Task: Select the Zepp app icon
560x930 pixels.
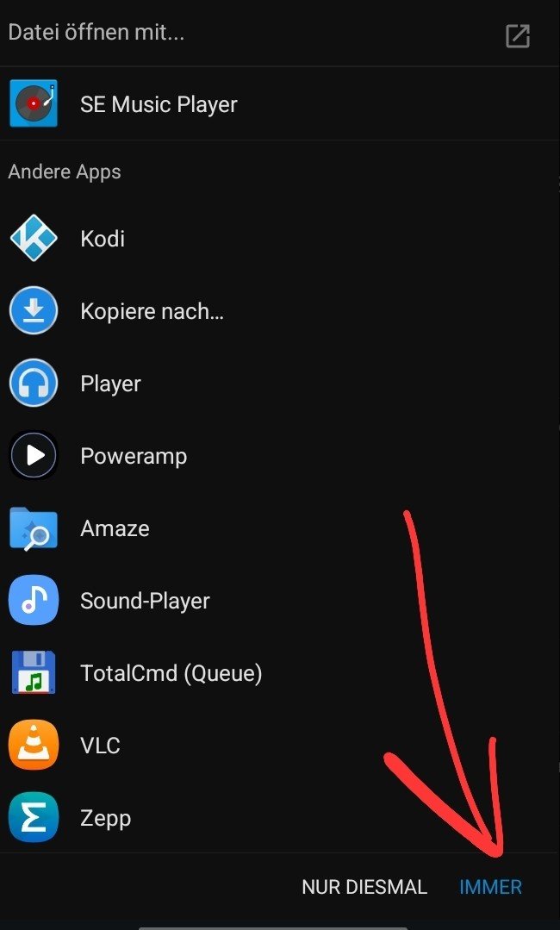Action: coord(34,817)
